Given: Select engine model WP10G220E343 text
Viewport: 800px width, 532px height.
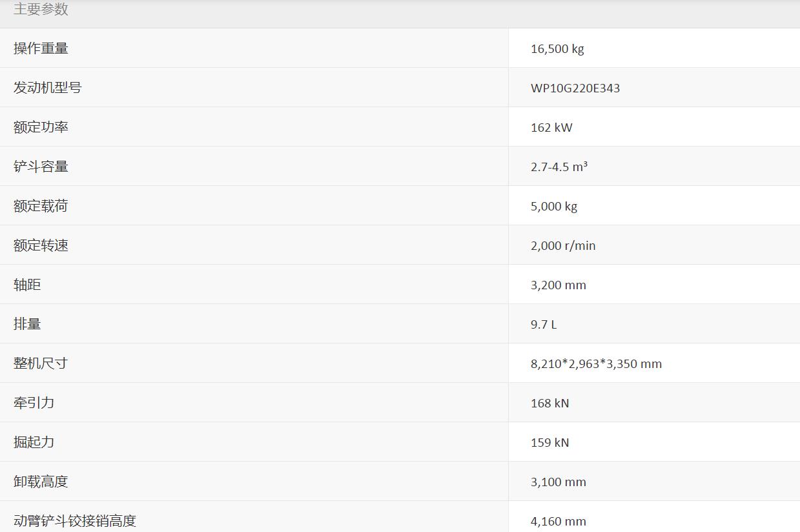Looking at the screenshot, I should coord(575,88).
